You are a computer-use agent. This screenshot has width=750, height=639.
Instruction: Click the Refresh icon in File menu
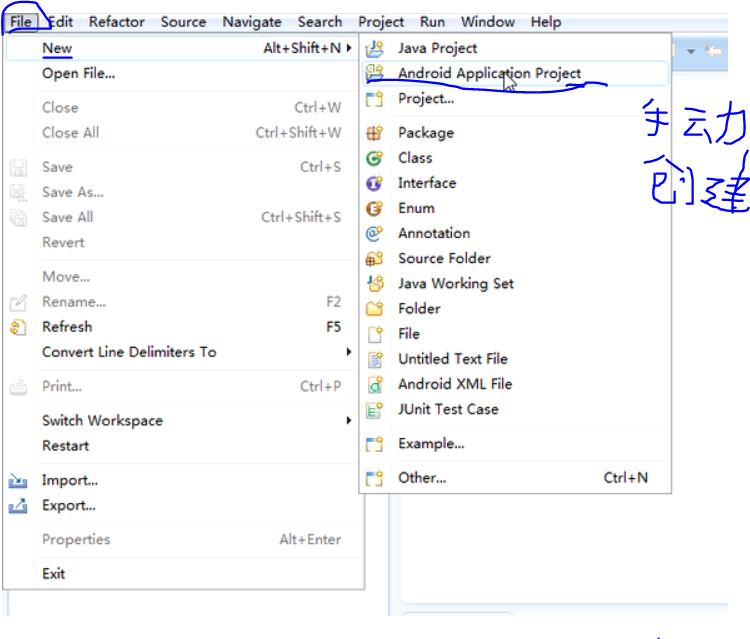[x=18, y=327]
